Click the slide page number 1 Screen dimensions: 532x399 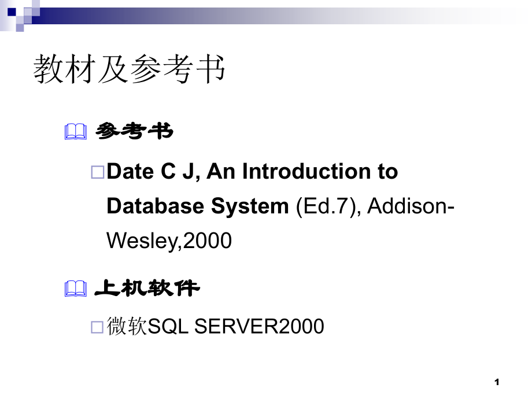(x=497, y=381)
